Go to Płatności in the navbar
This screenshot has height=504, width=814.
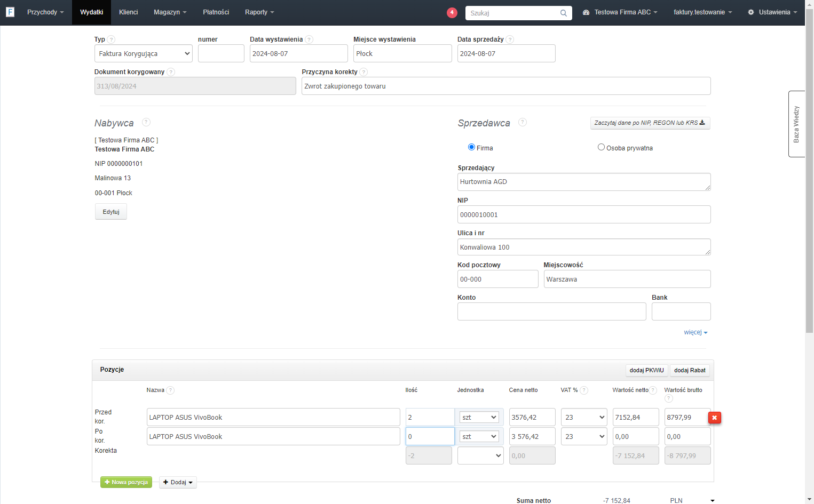point(216,12)
